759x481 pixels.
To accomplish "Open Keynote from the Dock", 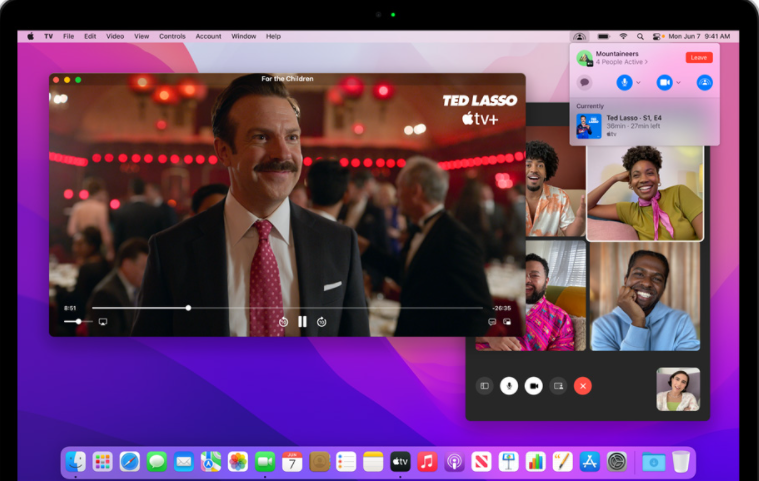I will [x=508, y=462].
